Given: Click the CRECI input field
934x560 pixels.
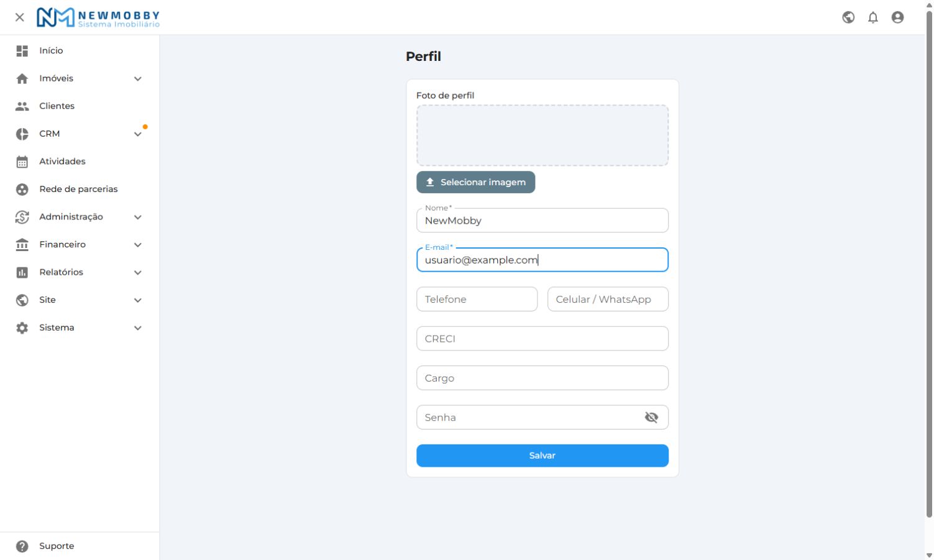Looking at the screenshot, I should point(543,339).
